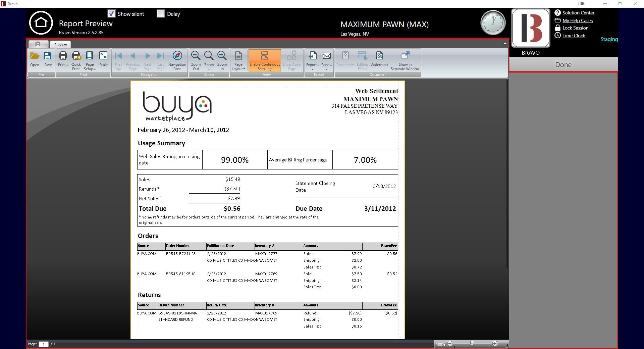Click the Scale tool
This screenshot has width=644, height=349.
(103, 60)
